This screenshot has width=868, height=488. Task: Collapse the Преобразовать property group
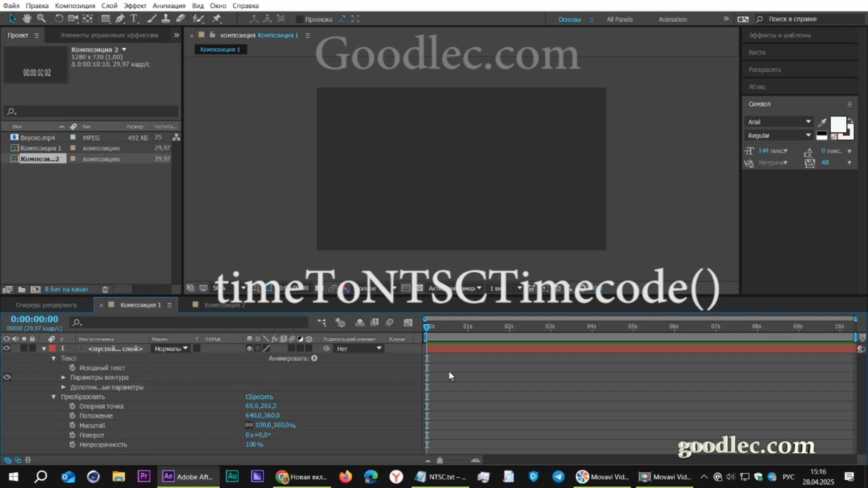53,397
